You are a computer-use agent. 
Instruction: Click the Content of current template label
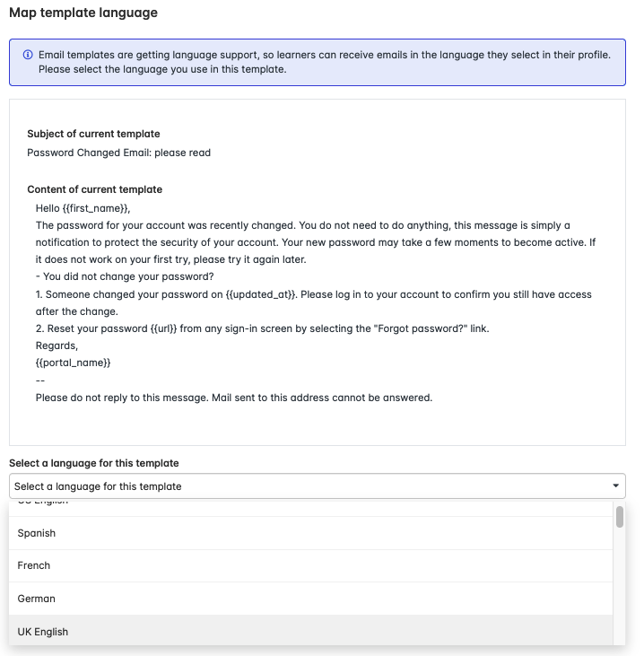pos(94,189)
